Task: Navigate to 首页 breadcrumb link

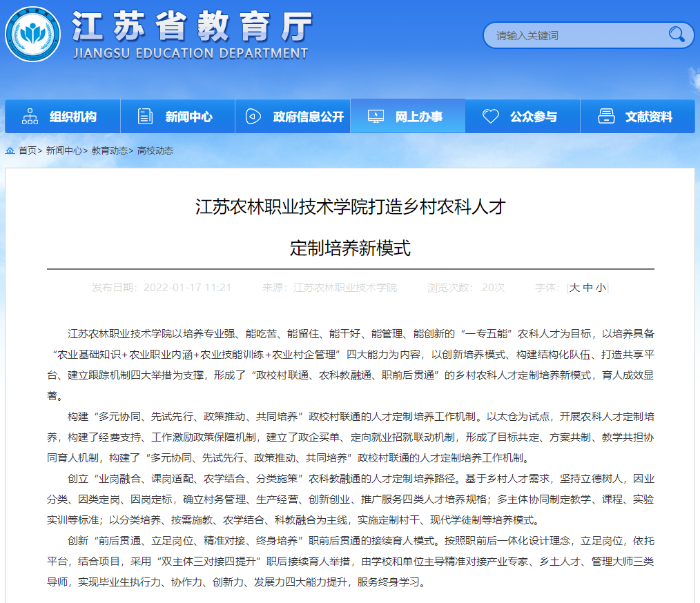Action: (x=28, y=150)
